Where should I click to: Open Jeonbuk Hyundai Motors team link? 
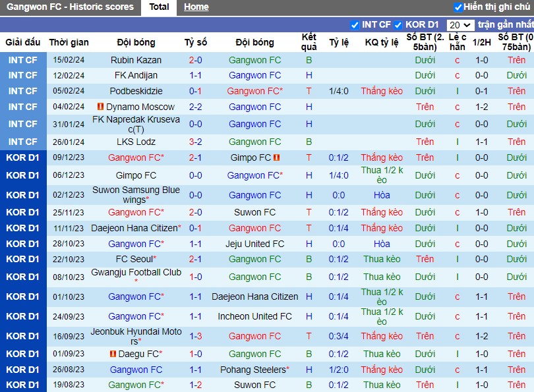(136, 336)
